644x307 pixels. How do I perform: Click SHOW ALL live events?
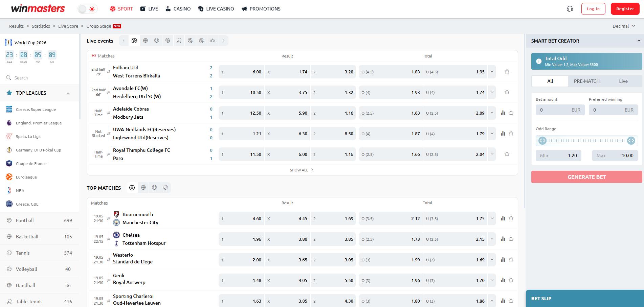point(301,170)
